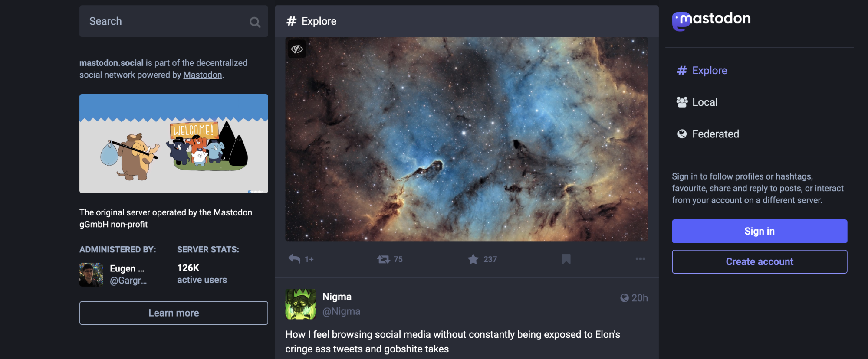The width and height of the screenshot is (868, 359).
Task: Go to the Local timeline
Action: (704, 102)
